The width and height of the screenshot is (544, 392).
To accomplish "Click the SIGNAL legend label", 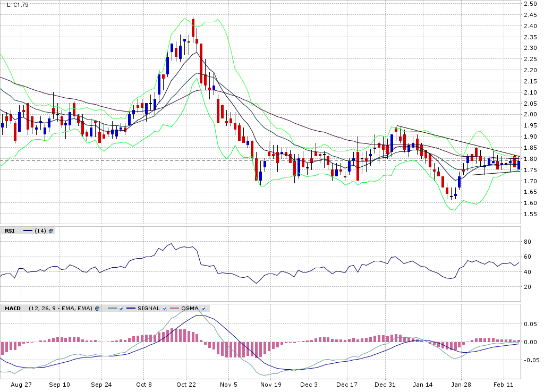I will (x=149, y=308).
